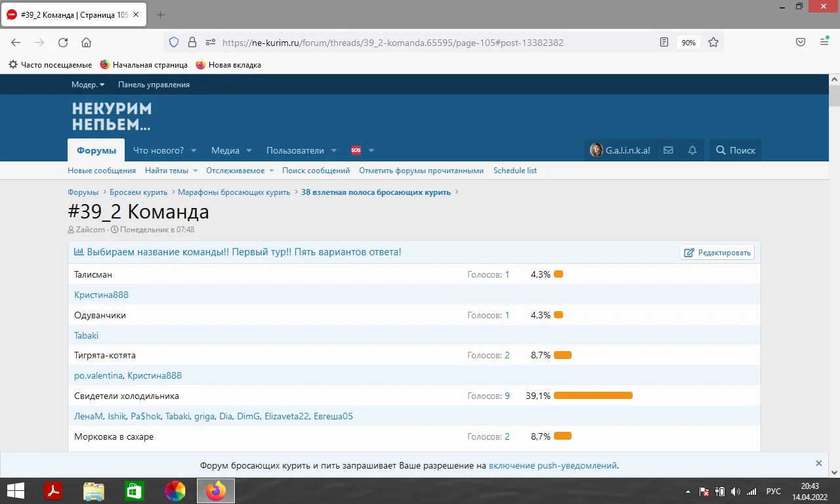Open voter Pa$hok profile

coord(146,417)
